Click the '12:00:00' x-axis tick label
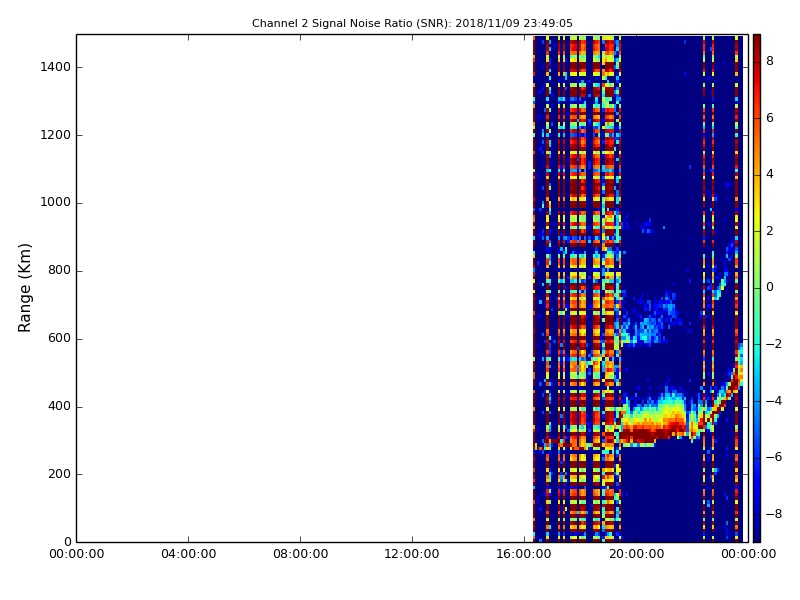The width and height of the screenshot is (800, 600). click(x=412, y=554)
